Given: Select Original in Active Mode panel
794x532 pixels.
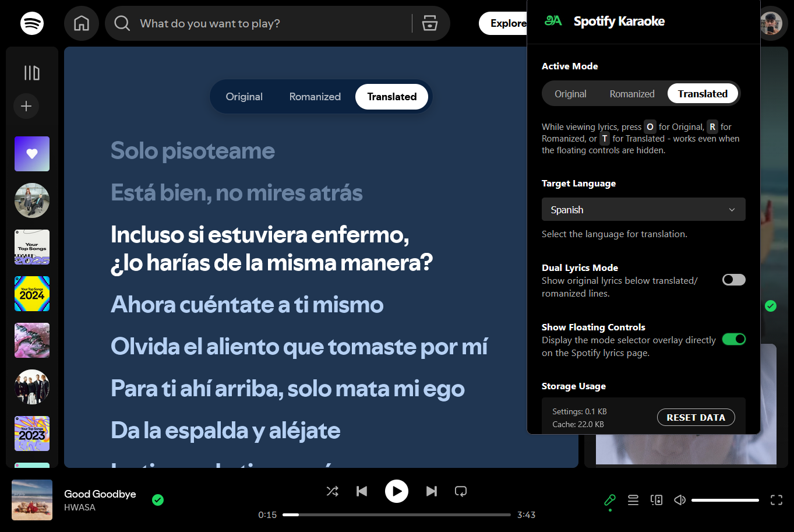Looking at the screenshot, I should tap(570, 94).
